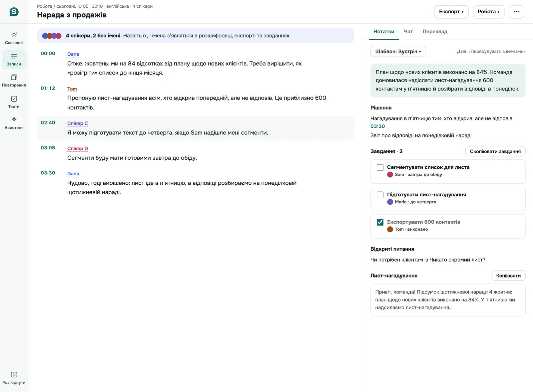Click Sam's avatar in the task card
The height and width of the screenshot is (392, 533).
pos(390,175)
